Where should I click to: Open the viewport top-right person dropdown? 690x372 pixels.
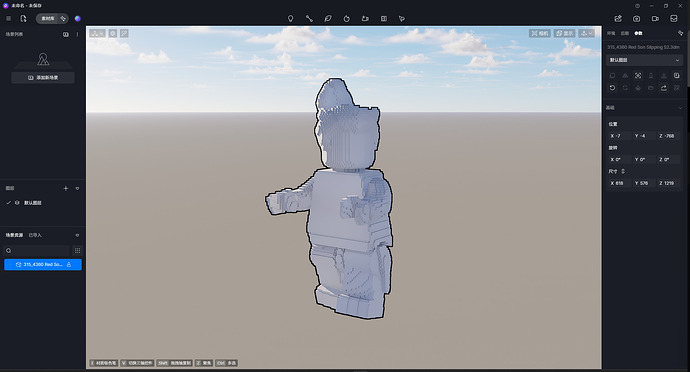587,33
